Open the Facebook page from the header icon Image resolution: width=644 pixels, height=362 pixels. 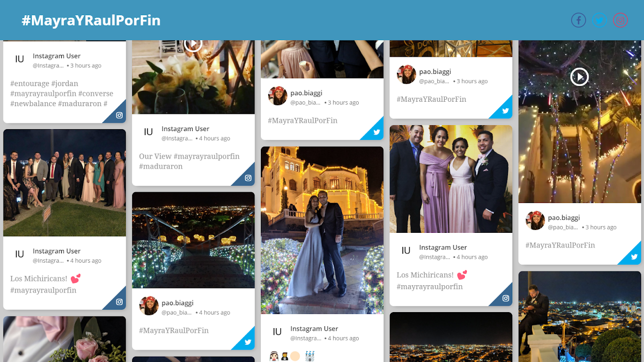tap(578, 20)
